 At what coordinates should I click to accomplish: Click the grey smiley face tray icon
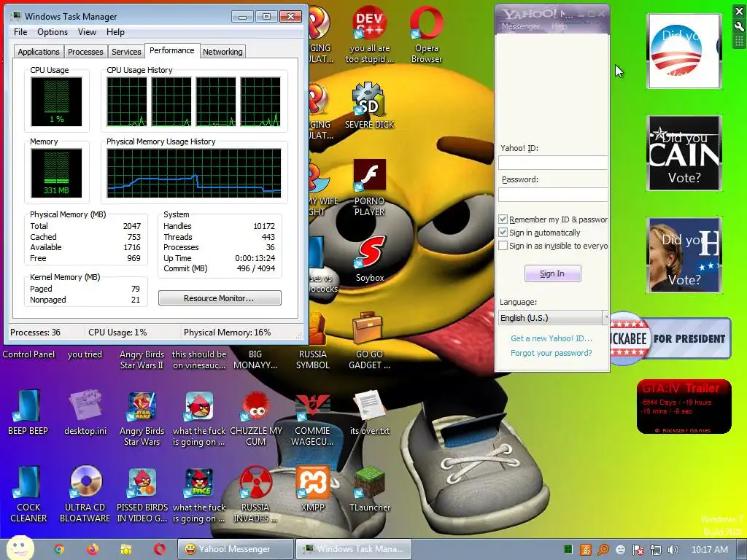coord(620,550)
